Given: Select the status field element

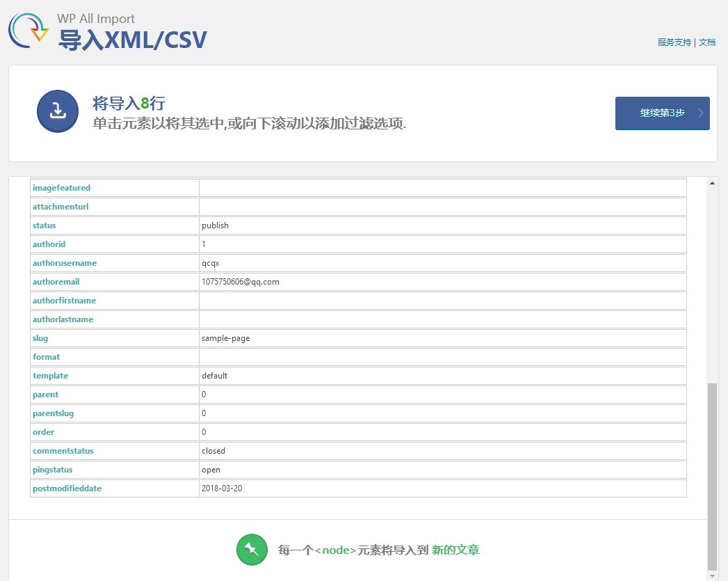Looking at the screenshot, I should pos(44,225).
